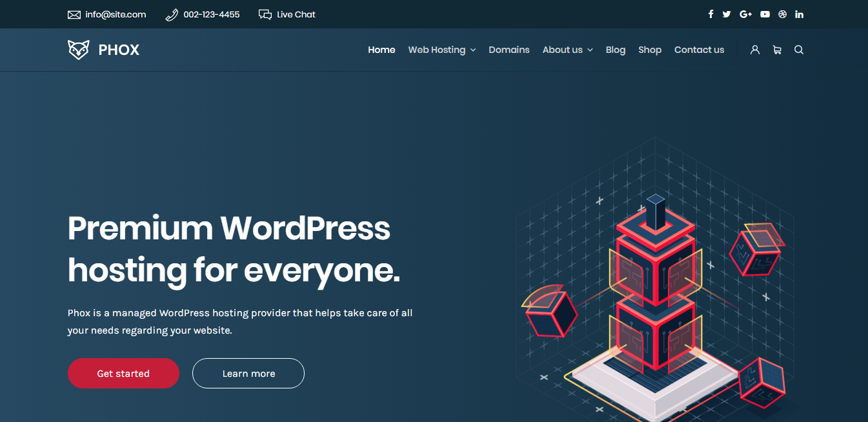868x422 pixels.
Task: Click the Google Plus icon
Action: [x=745, y=14]
